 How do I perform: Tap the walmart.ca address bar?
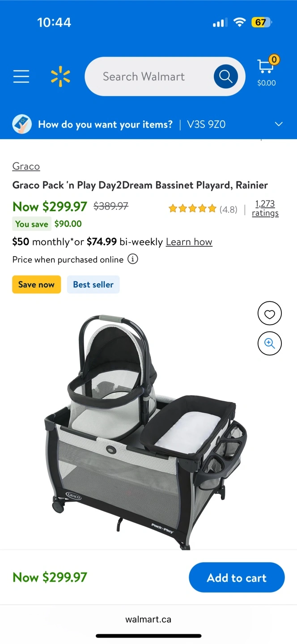pyautogui.click(x=148, y=619)
